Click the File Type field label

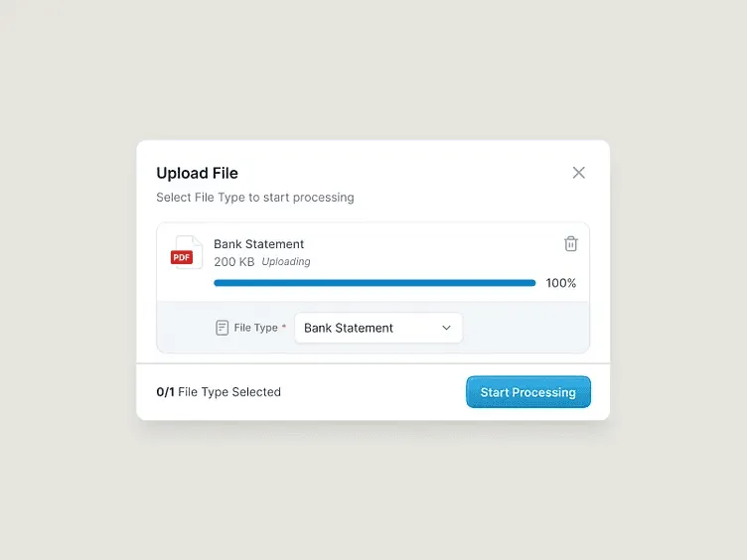point(256,328)
